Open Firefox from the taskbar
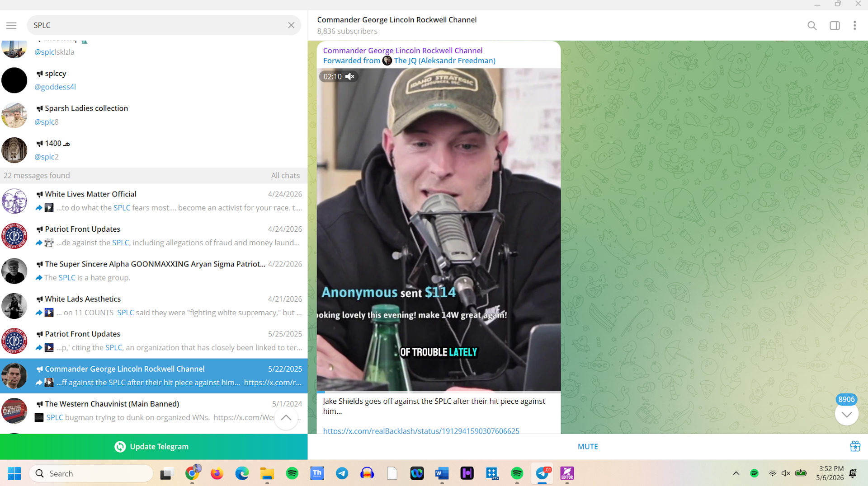 (x=217, y=473)
